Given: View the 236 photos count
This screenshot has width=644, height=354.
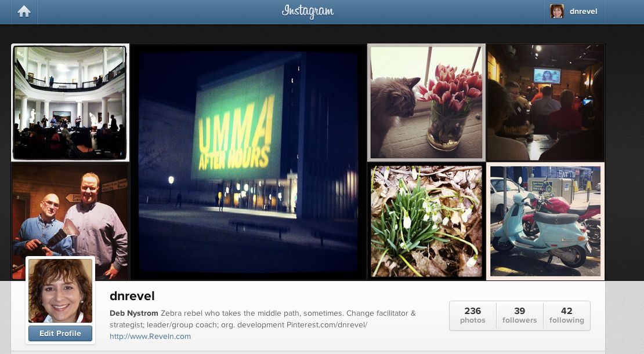Looking at the screenshot, I should [473, 315].
